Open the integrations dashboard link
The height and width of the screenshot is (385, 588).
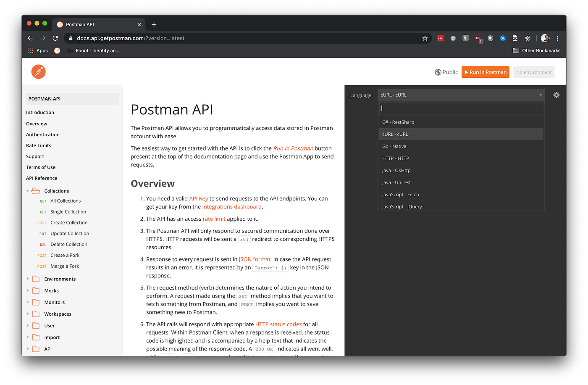click(x=232, y=206)
